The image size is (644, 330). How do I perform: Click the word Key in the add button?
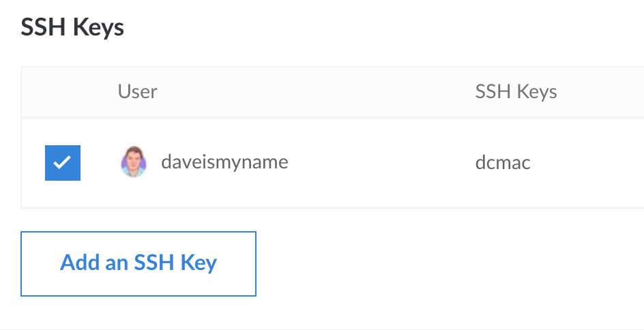pyautogui.click(x=198, y=262)
